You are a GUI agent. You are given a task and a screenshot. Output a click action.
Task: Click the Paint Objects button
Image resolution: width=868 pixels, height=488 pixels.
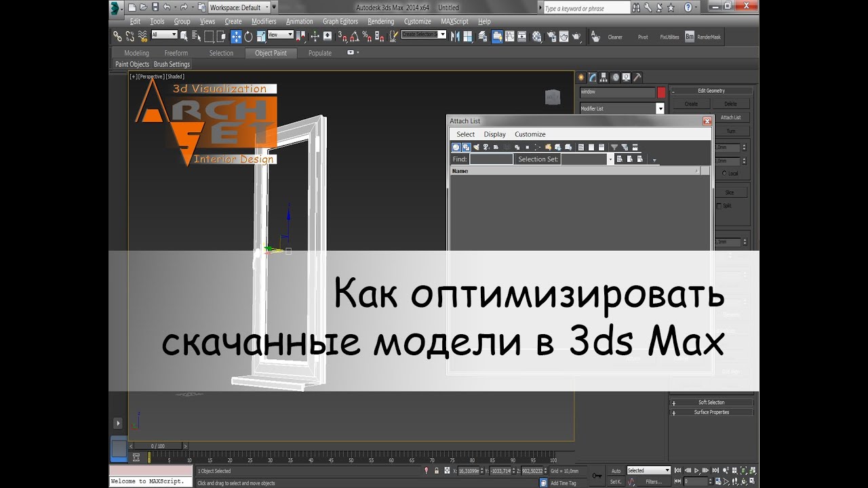[132, 64]
